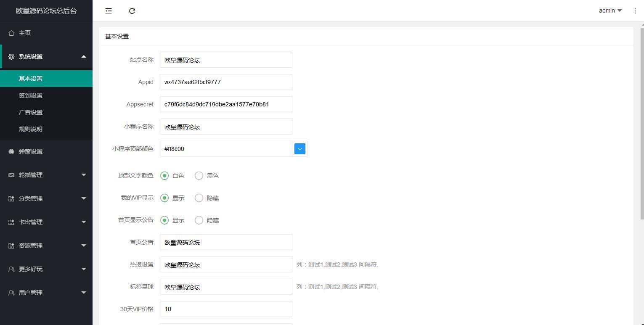This screenshot has height=325, width=644.
Task: Open the 签到设置 menu item
Action: point(30,95)
